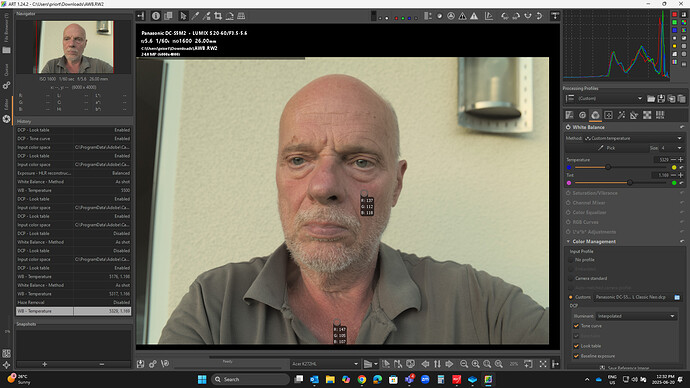This screenshot has height=388, width=690.
Task: Open the Color tab in the tools panel
Action: tap(595, 115)
